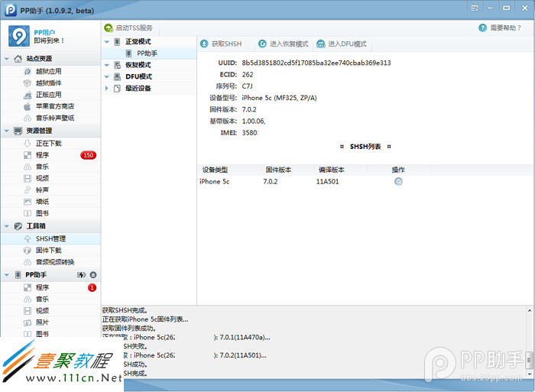
Task: Click the 设备类型 column header
Action: [229, 170]
